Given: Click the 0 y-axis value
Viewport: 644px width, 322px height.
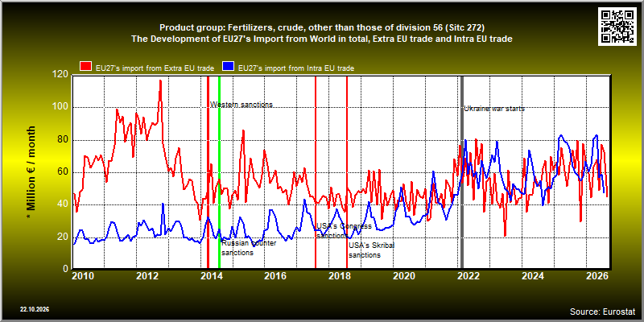Looking at the screenshot, I should [x=65, y=269].
